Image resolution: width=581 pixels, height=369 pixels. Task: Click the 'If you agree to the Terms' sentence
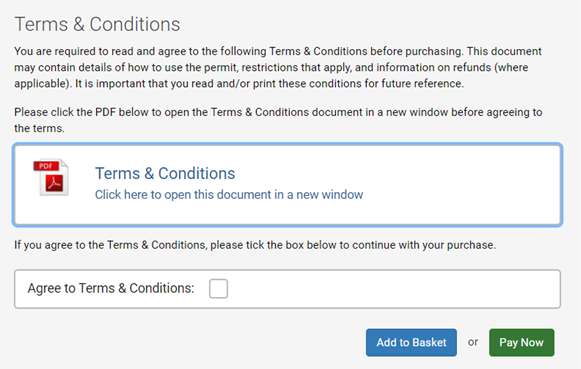(x=255, y=245)
